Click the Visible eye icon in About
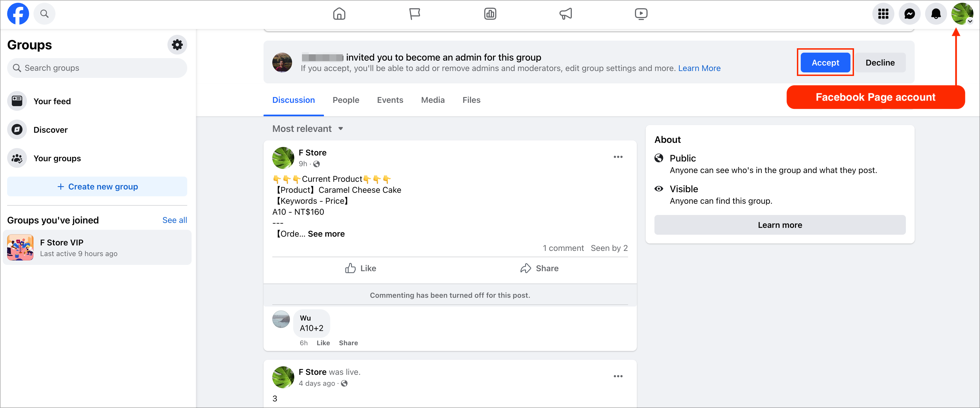The height and width of the screenshot is (408, 980). pos(659,189)
